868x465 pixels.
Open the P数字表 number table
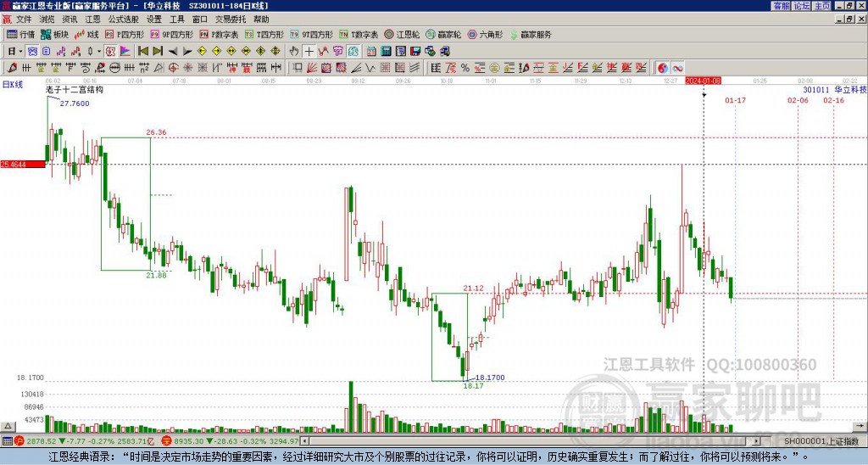pos(219,34)
